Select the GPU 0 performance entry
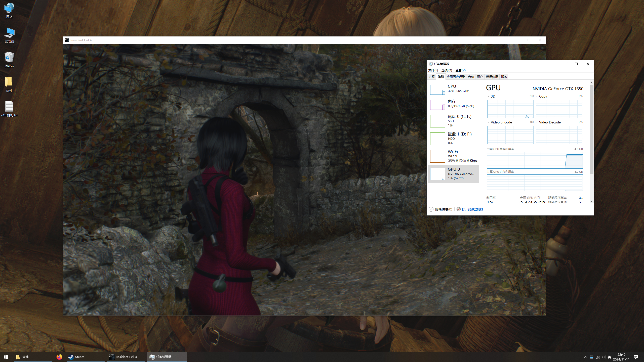Screen dimensions: 644x362 (453, 174)
